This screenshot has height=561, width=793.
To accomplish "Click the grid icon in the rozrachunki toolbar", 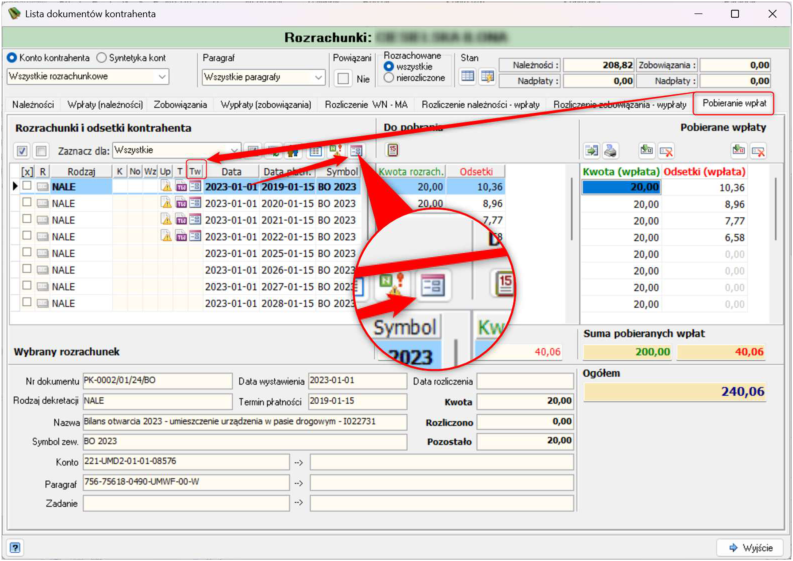I will tap(315, 150).
